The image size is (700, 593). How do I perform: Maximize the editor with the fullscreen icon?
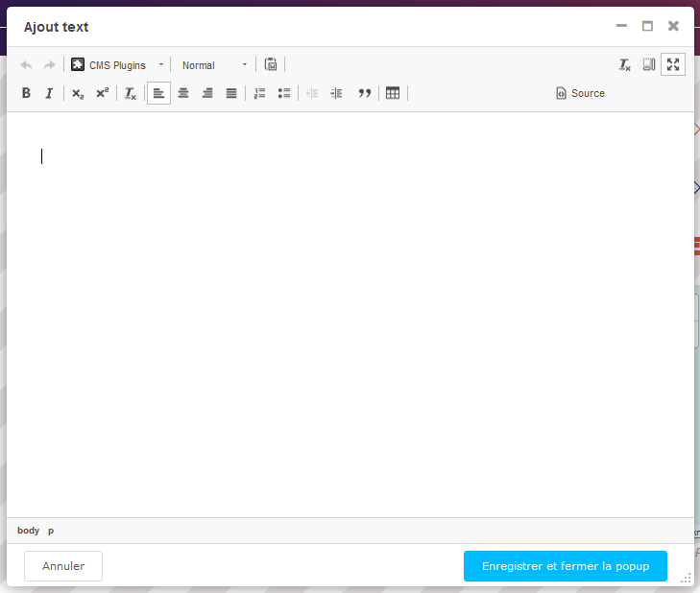673,65
